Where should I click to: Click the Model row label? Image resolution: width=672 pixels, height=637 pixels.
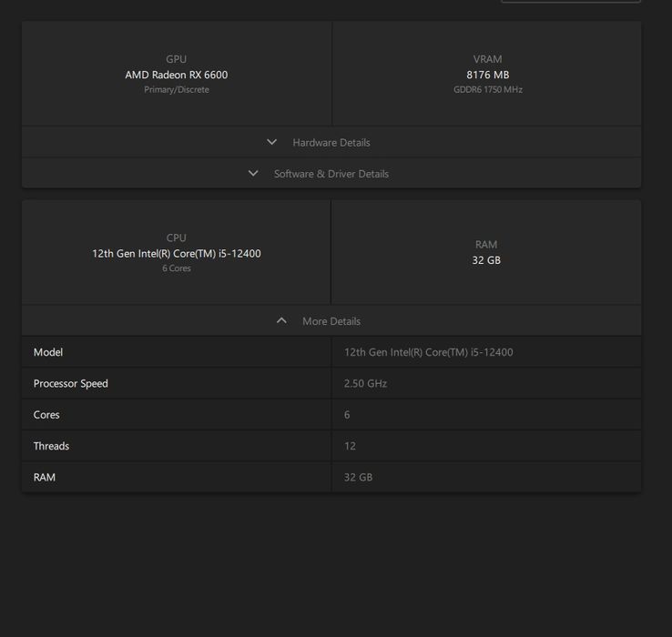pyautogui.click(x=48, y=352)
